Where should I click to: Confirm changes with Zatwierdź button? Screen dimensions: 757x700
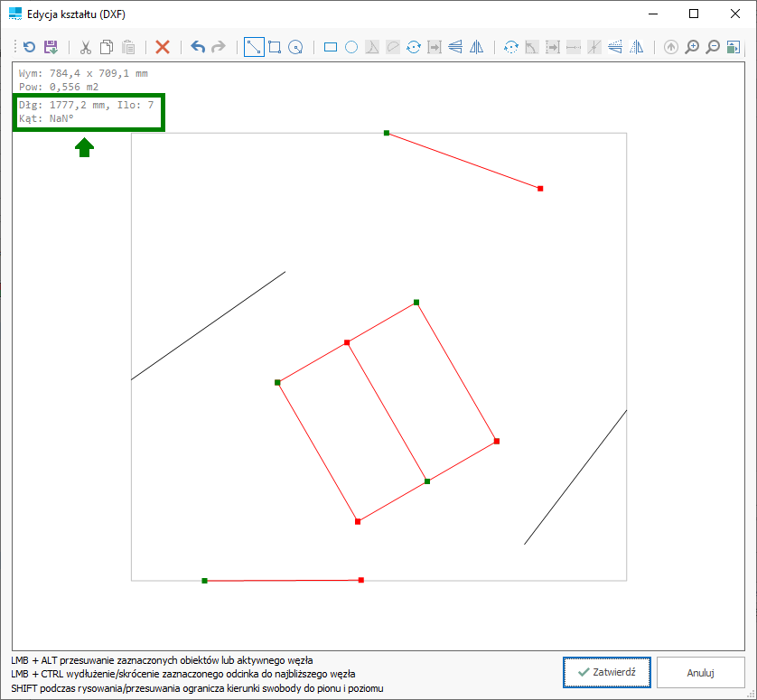pyautogui.click(x=607, y=672)
